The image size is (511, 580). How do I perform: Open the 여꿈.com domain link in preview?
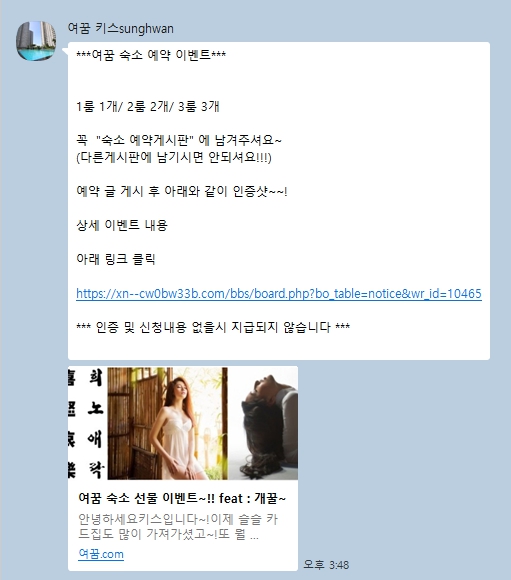click(x=101, y=554)
